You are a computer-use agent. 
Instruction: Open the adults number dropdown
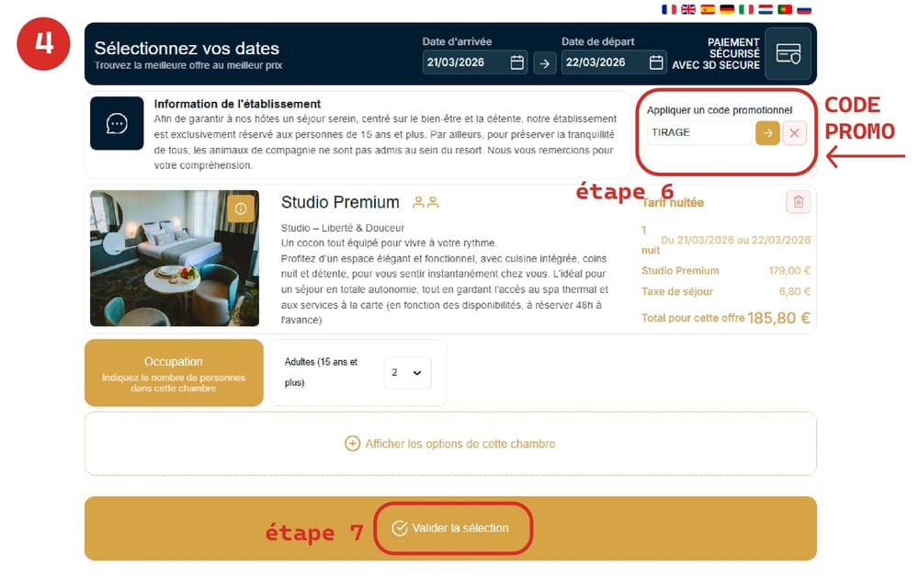(x=406, y=372)
